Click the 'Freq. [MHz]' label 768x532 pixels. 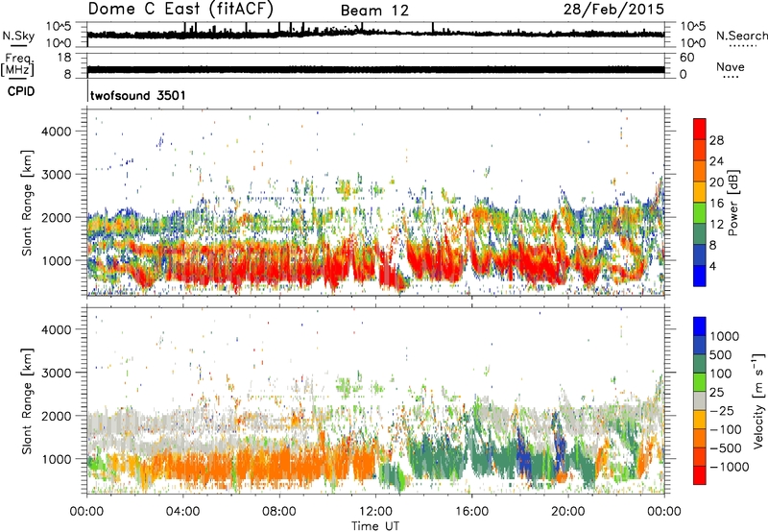click(17, 64)
